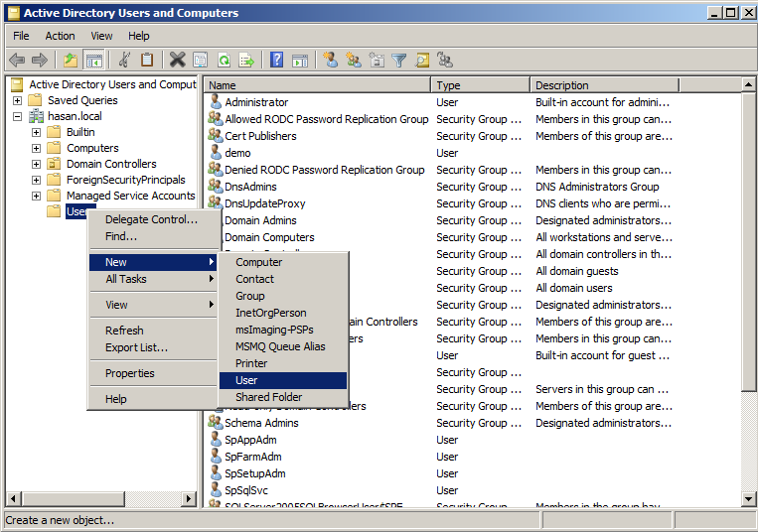Open the View menu in menu bar
The image size is (758, 532).
tap(101, 36)
